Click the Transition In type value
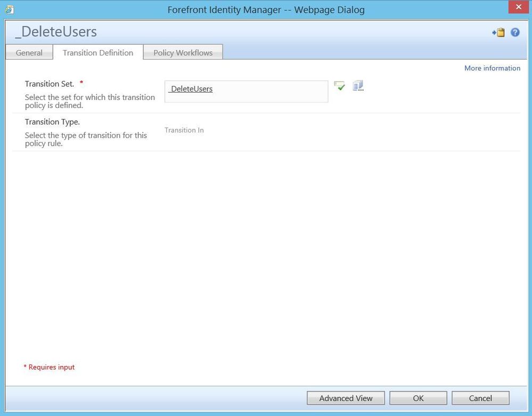This screenshot has width=532, height=416. click(x=184, y=130)
